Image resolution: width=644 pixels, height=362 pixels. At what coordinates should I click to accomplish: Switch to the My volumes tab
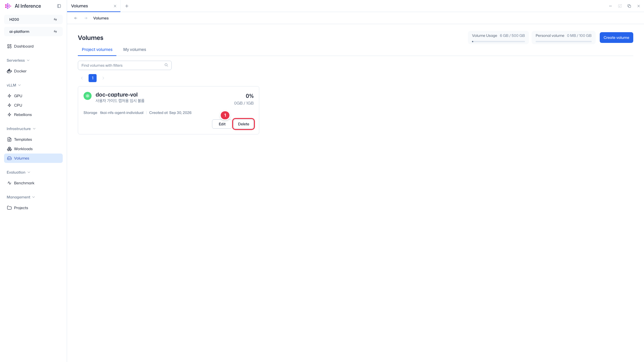pos(135,50)
